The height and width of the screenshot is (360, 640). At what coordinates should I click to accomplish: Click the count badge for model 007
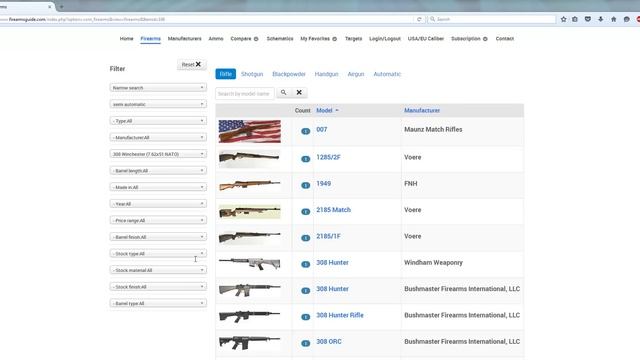click(x=305, y=131)
